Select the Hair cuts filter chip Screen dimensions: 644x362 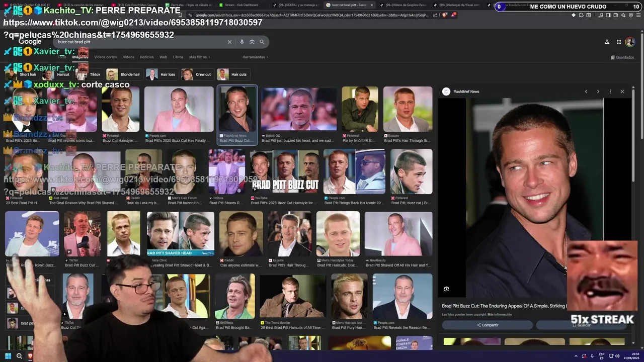[x=233, y=74]
